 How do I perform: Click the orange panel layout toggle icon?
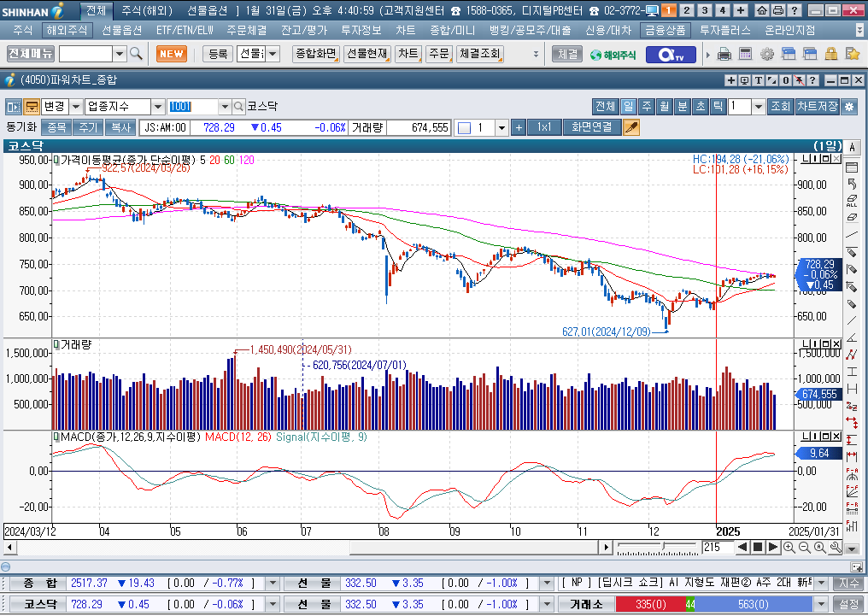32,106
